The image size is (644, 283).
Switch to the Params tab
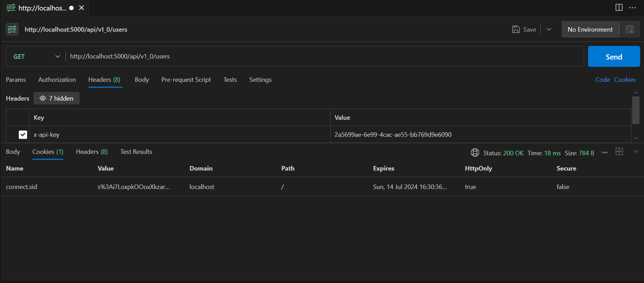[16, 80]
